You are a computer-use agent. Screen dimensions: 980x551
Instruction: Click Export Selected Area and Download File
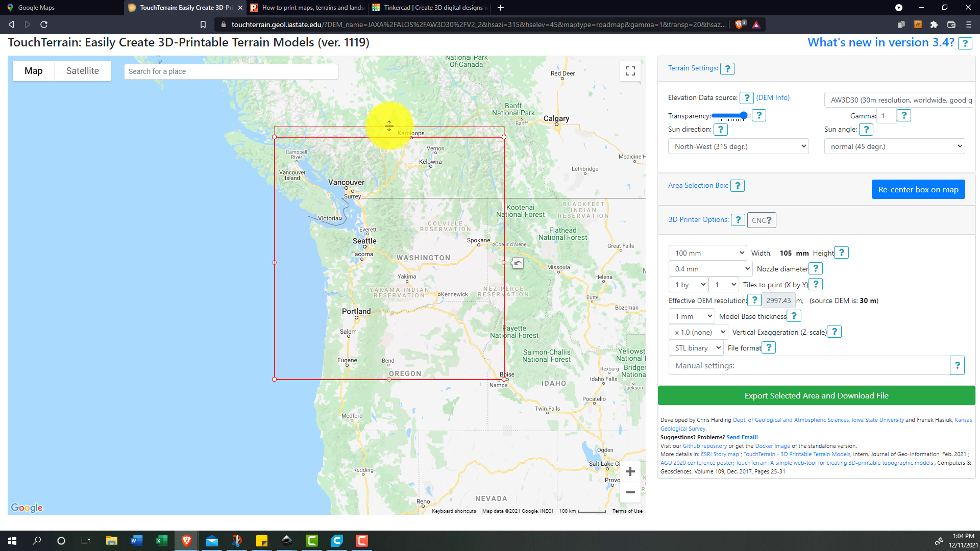pos(816,396)
